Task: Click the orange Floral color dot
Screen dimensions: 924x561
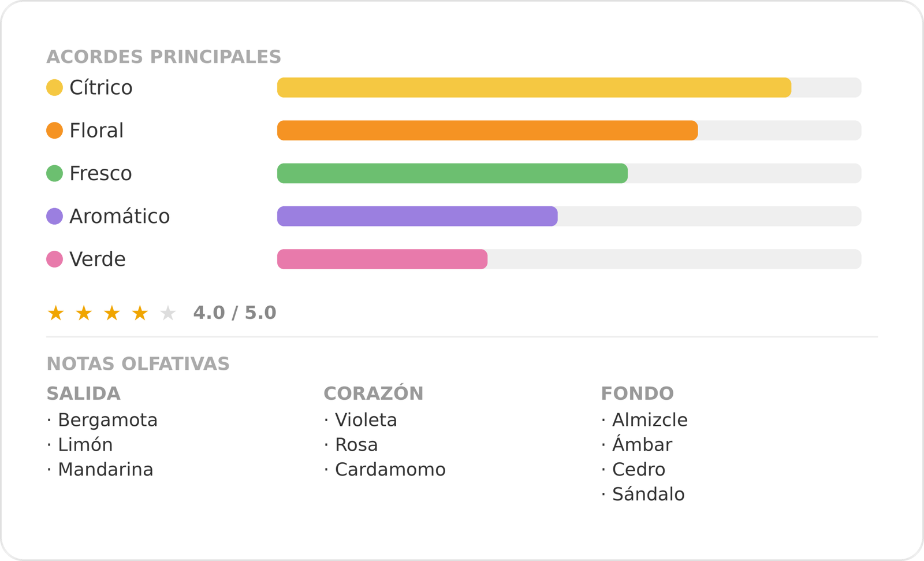Action: (x=54, y=131)
